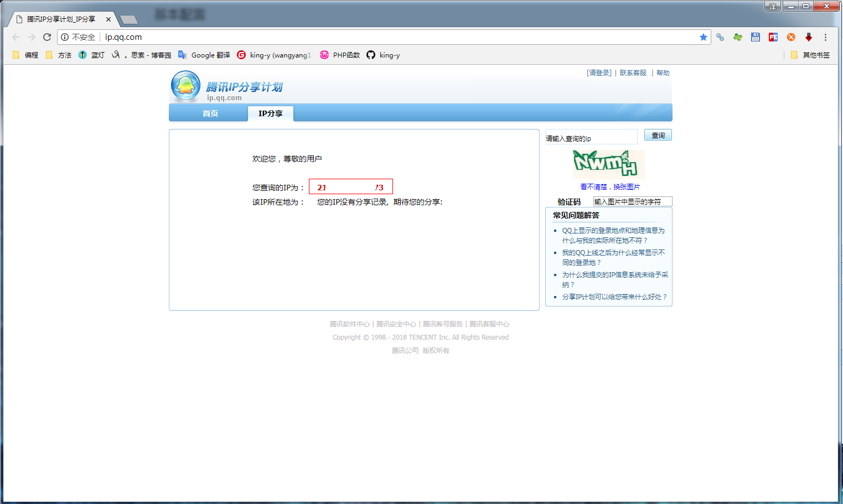Image resolution: width=843 pixels, height=504 pixels.
Task: Click the not-secure site info icon
Action: pos(65,37)
